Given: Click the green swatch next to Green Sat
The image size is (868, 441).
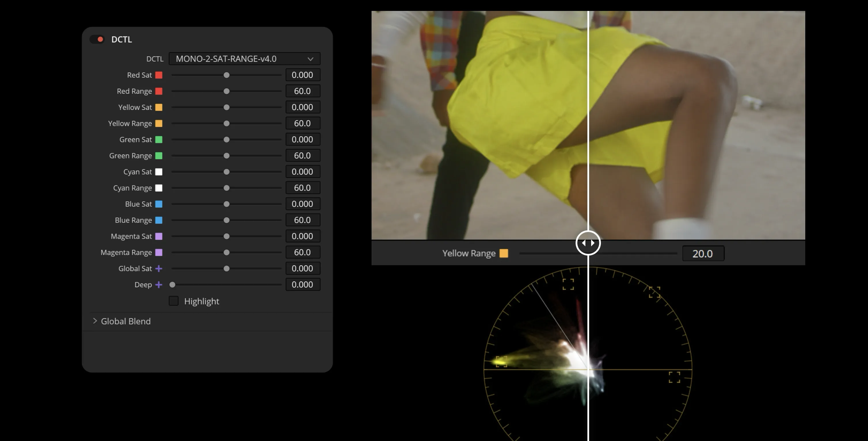Looking at the screenshot, I should [159, 140].
